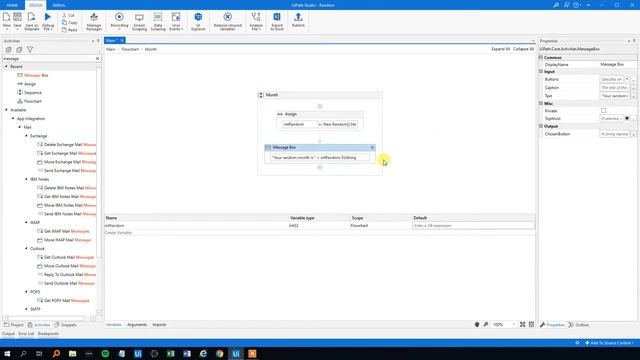Collapse the App Integration node
The height and width of the screenshot is (360, 640).
pyautogui.click(x=13, y=118)
